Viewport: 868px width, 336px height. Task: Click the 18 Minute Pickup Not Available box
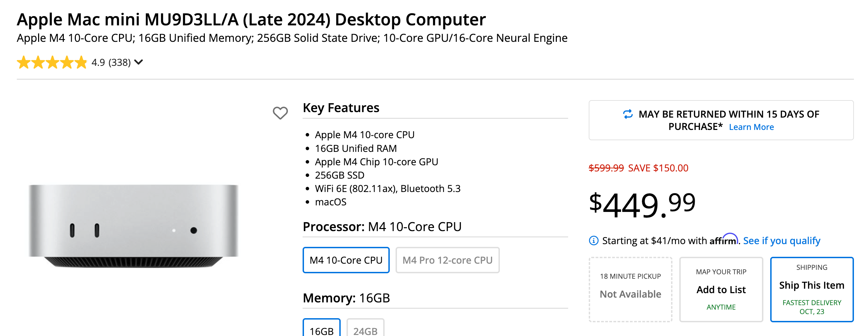[x=630, y=289]
